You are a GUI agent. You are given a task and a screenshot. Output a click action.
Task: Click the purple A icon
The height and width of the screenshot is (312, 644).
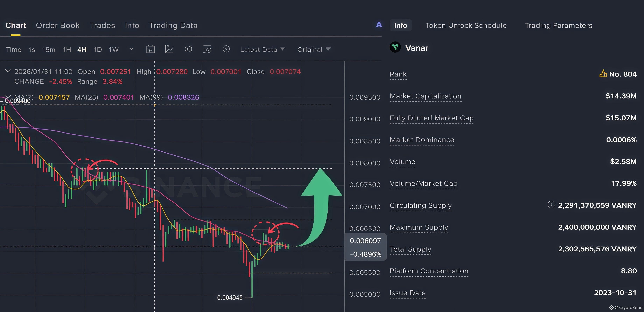pos(379,25)
